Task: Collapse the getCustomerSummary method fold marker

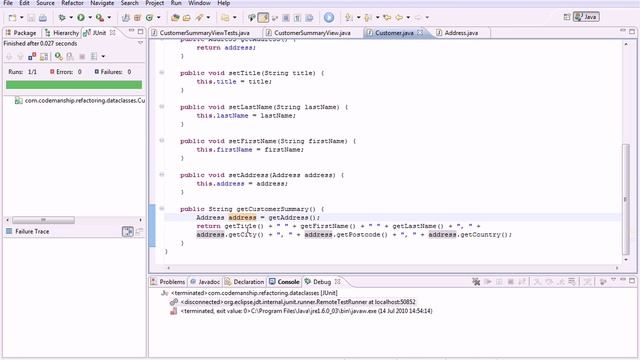Action: [162, 209]
